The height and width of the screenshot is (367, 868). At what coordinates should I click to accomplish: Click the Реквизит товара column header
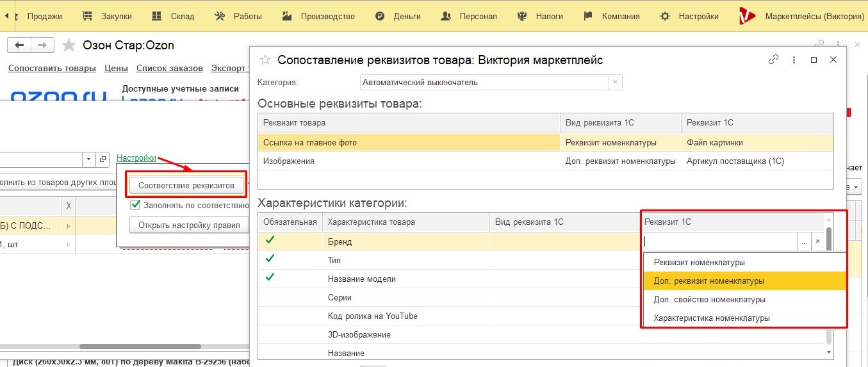click(409, 123)
